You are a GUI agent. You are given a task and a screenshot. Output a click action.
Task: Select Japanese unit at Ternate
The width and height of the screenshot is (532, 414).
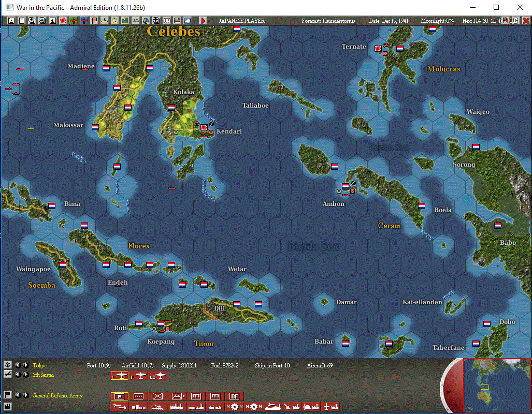point(378,49)
